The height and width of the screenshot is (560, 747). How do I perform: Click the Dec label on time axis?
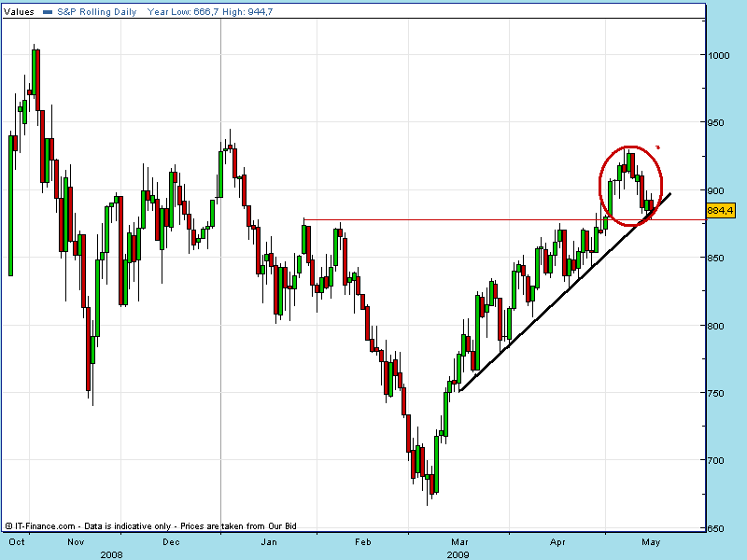coord(171,542)
